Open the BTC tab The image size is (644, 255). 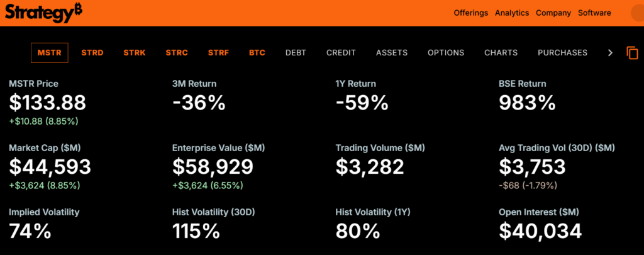click(x=257, y=53)
